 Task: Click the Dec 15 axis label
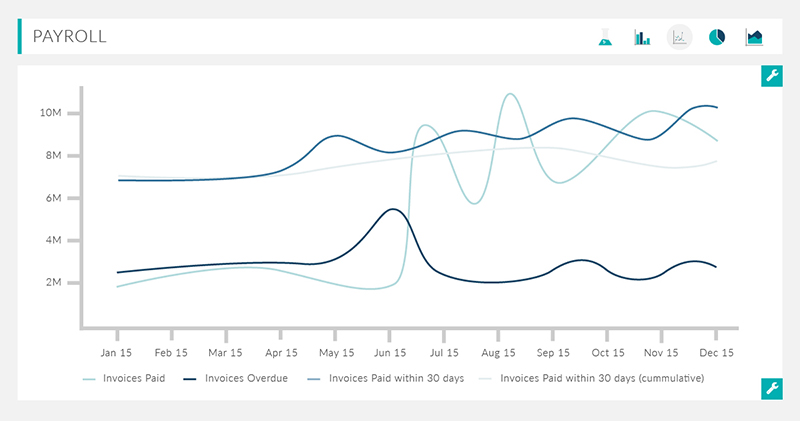pyautogui.click(x=716, y=353)
